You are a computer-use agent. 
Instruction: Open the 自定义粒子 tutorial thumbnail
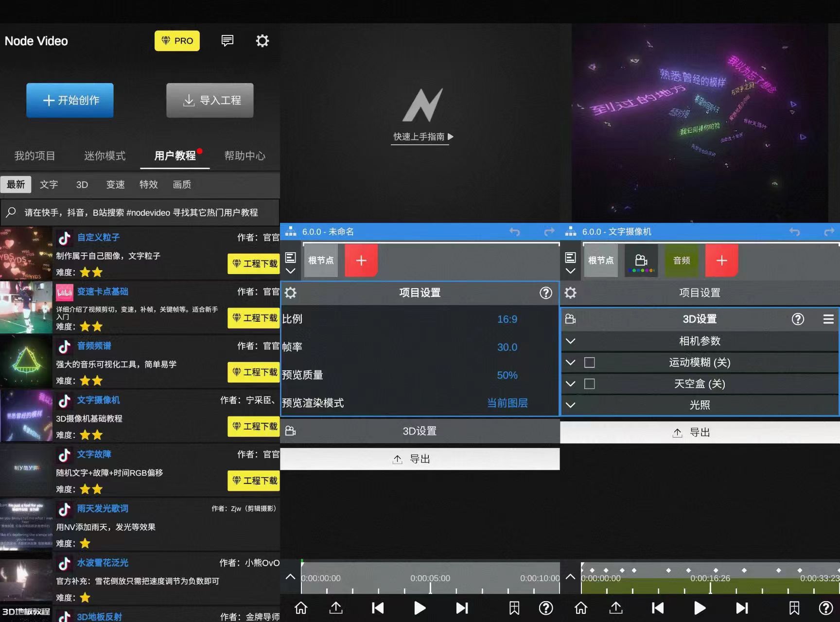tap(26, 253)
